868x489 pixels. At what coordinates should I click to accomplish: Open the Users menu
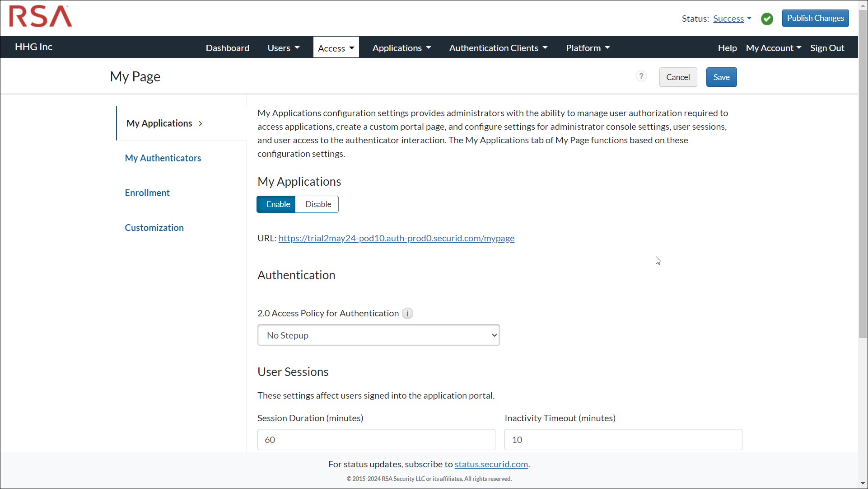coord(283,47)
